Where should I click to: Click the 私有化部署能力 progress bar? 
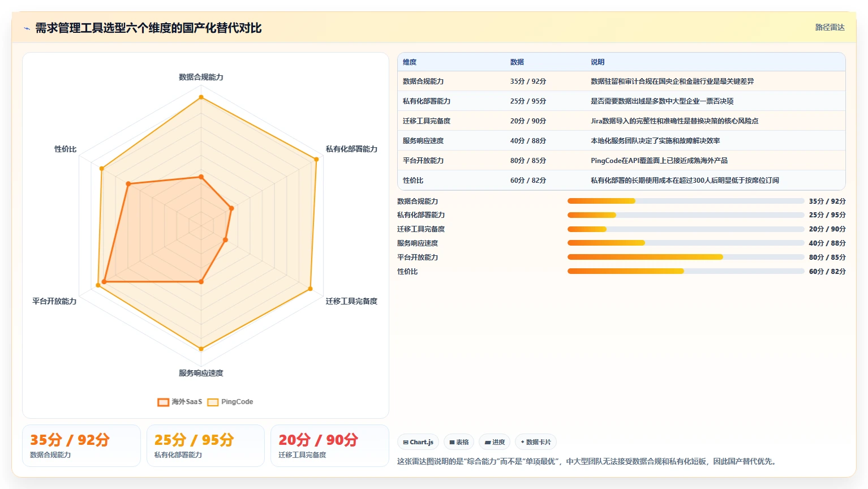tap(686, 215)
